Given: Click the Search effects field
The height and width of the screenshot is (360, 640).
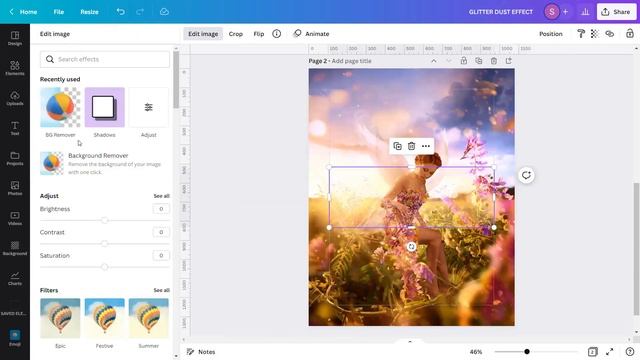Looking at the screenshot, I should [x=105, y=59].
